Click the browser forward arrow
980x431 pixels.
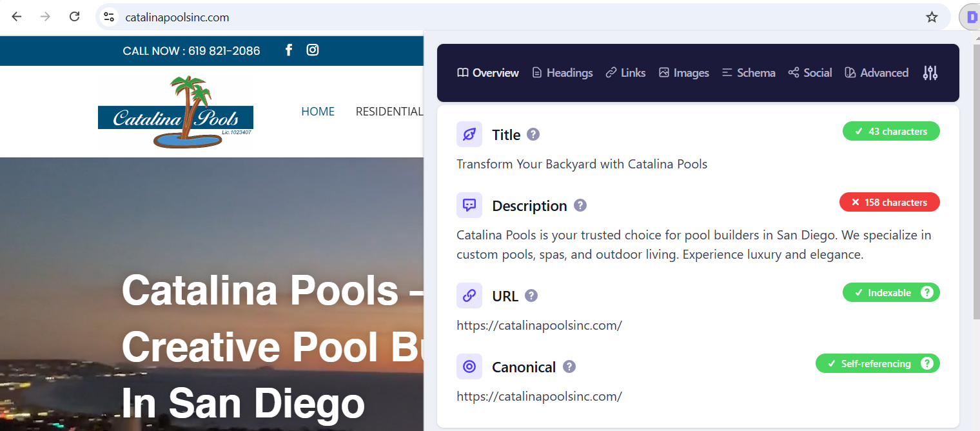[45, 17]
